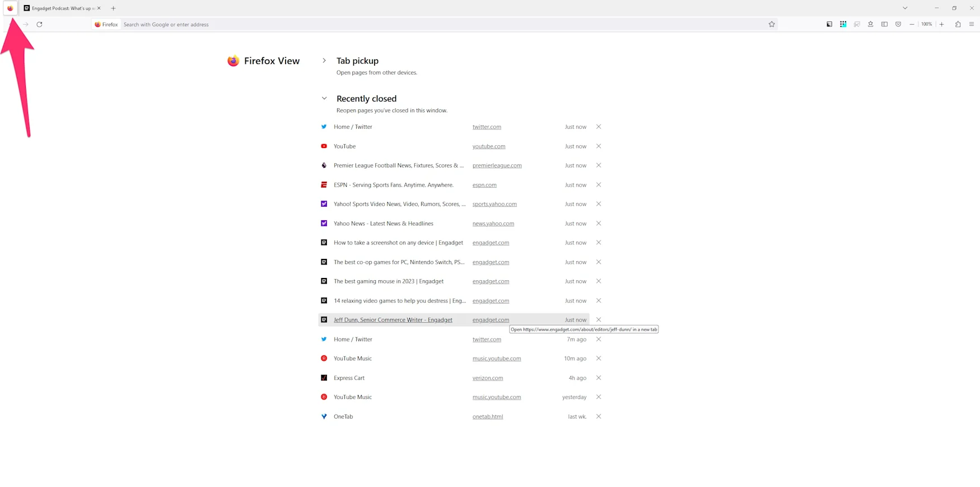
Task: Dismiss the YouTube recently closed entry
Action: pos(599,146)
